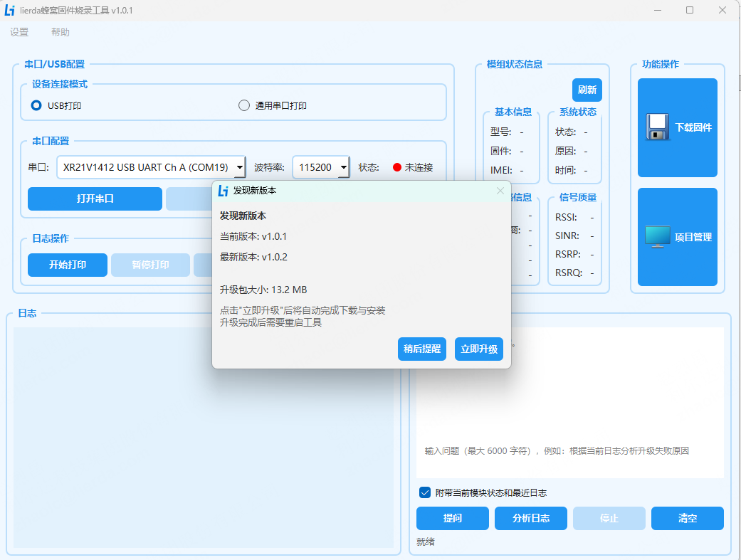Click the 波特率: label
Image resolution: width=741 pixels, height=560 pixels.
(269, 167)
